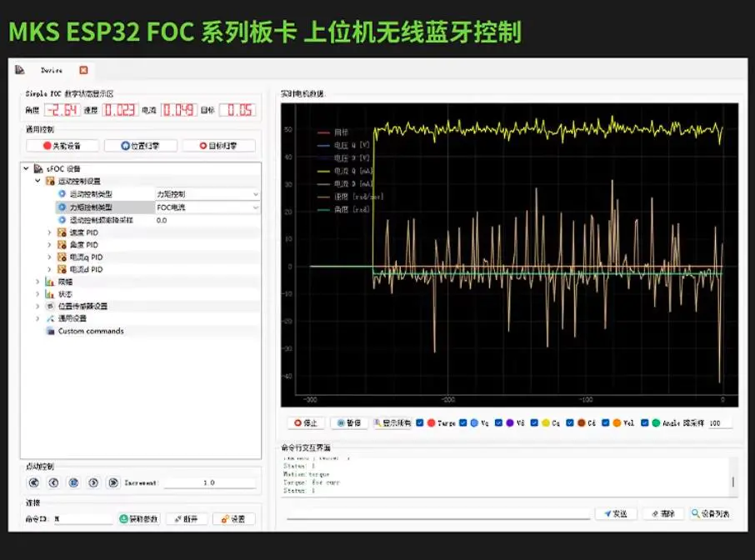Screen dimensions: 755x560
Task: Click the 速度 PID icon
Action: pyautogui.click(x=62, y=232)
